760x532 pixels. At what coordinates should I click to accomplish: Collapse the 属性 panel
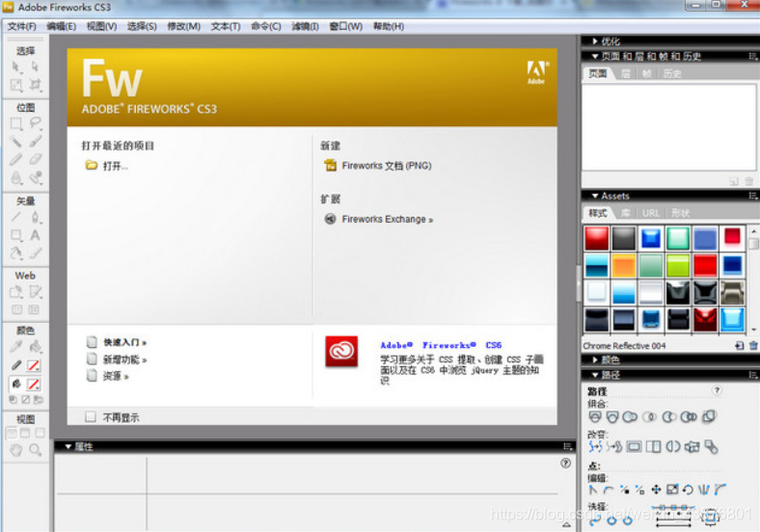point(68,447)
